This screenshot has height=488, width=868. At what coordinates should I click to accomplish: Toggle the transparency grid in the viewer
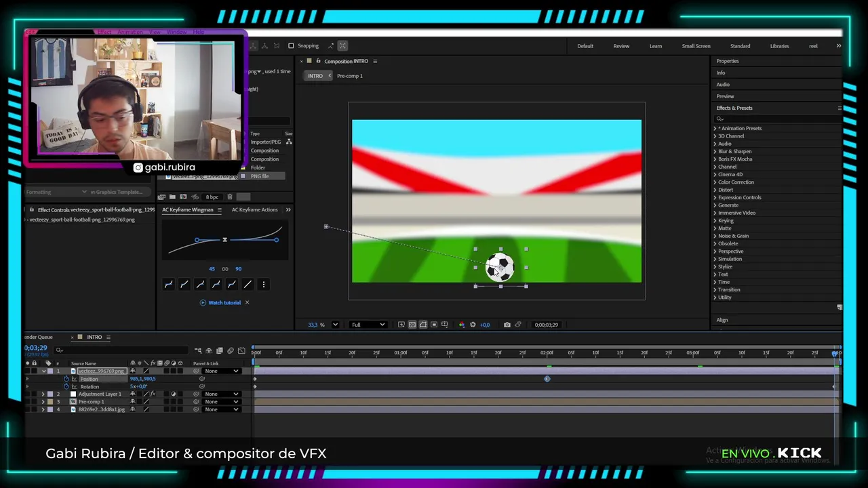[x=412, y=325]
